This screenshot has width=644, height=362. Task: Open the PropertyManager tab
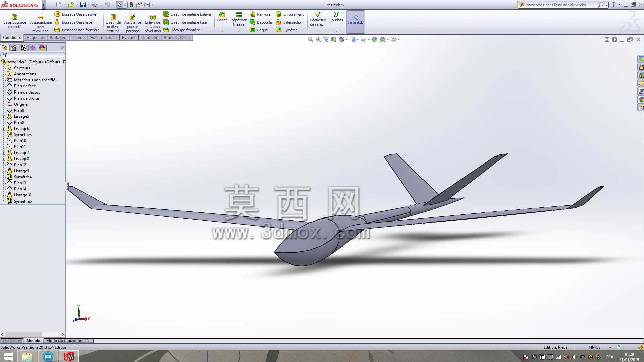pos(14,48)
